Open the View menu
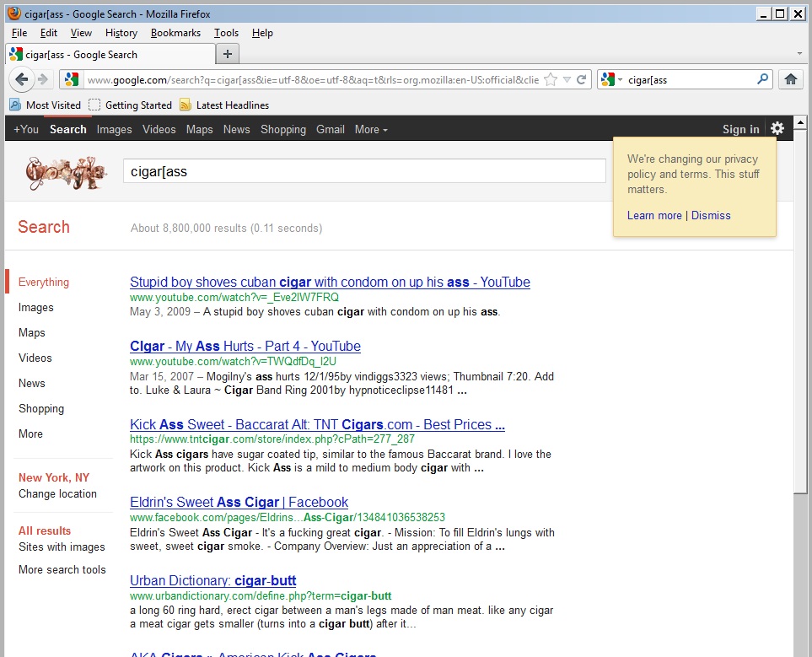This screenshot has height=657, width=812. click(81, 33)
